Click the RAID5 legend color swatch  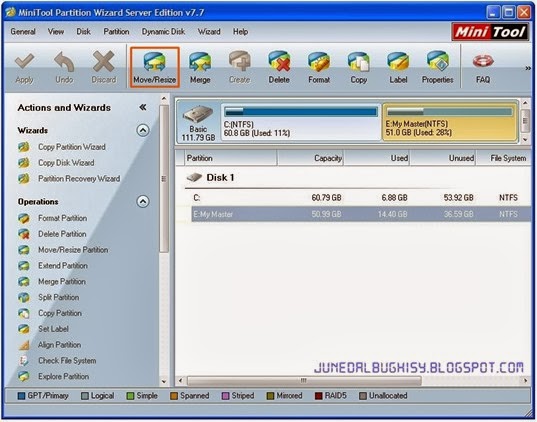[x=319, y=396]
